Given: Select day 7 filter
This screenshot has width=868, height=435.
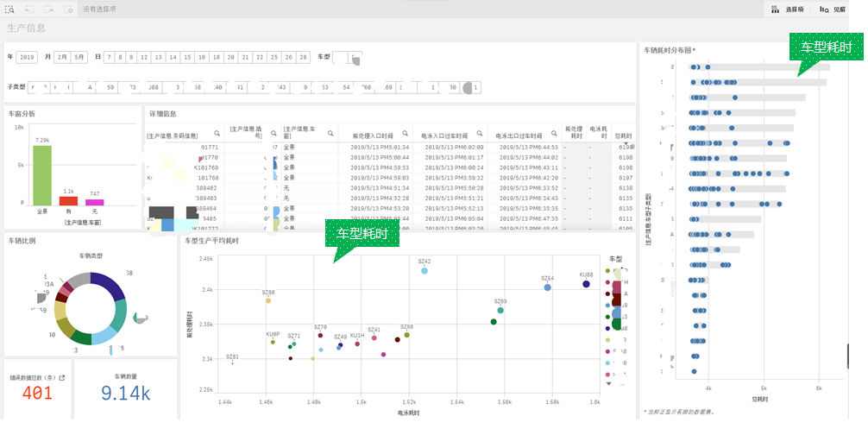Looking at the screenshot, I should click(109, 57).
